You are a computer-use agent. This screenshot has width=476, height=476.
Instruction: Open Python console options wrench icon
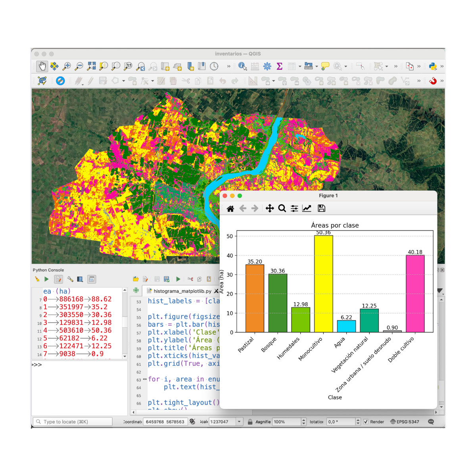point(70,279)
